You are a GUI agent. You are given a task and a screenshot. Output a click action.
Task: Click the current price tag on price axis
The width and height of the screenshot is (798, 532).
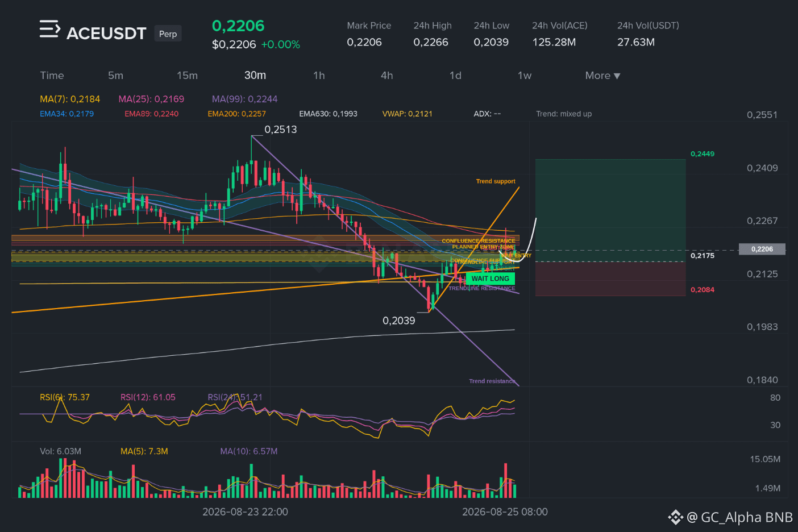pyautogui.click(x=762, y=249)
